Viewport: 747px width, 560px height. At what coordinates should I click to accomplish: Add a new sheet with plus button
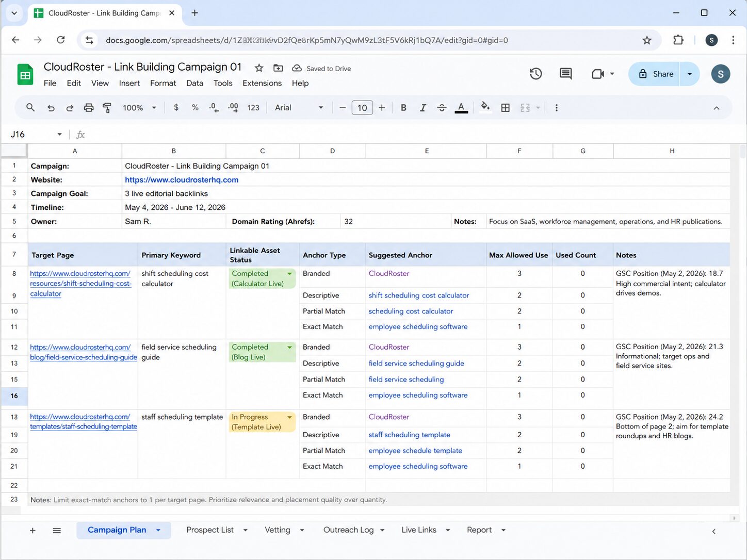point(33,530)
